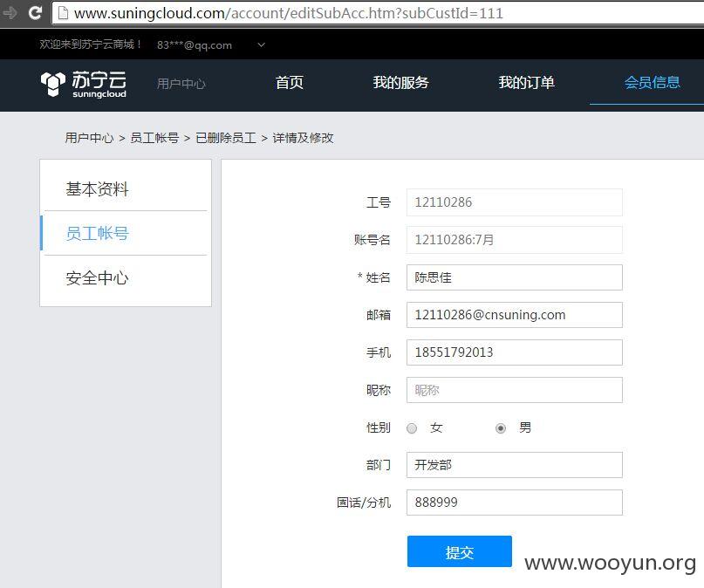Click the Suningcloud logo
Image resolution: width=704 pixels, height=588 pixels.
(x=84, y=84)
